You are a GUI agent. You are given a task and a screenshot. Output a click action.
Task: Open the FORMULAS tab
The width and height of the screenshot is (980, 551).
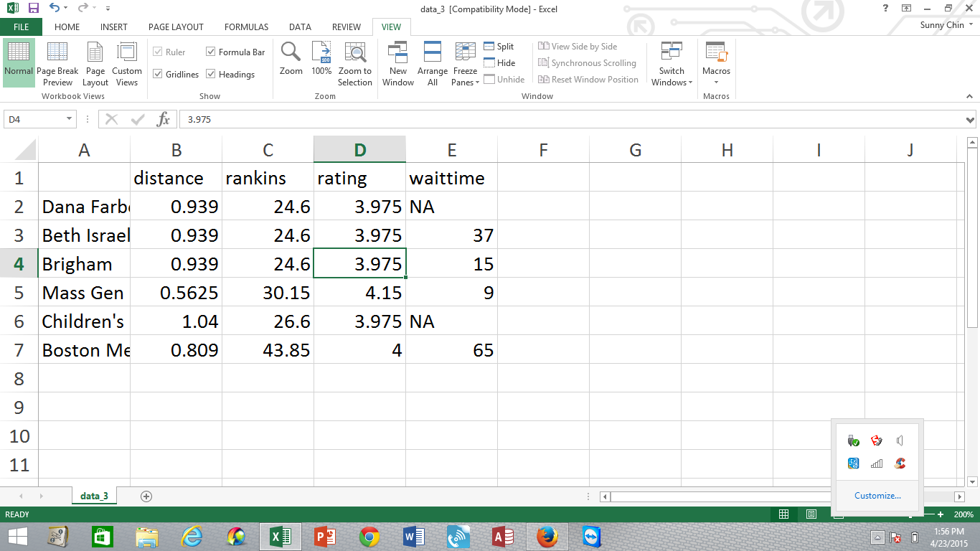pyautogui.click(x=246, y=27)
